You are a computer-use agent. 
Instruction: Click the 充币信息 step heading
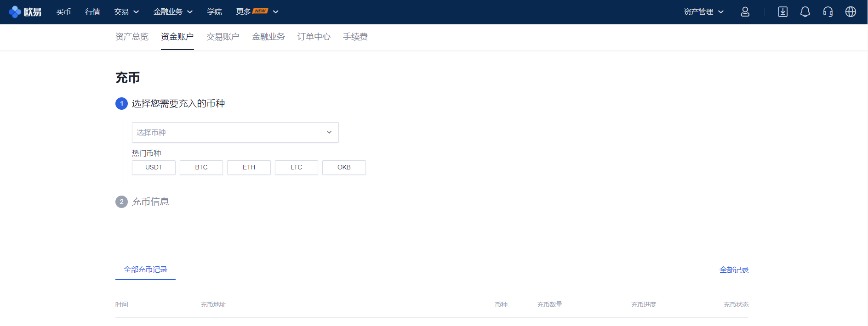(x=150, y=202)
